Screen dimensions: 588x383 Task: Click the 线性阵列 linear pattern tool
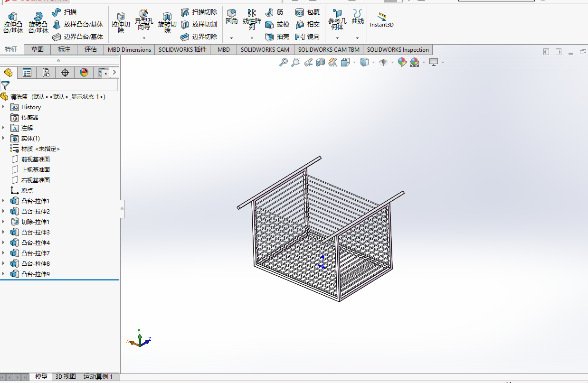tap(252, 19)
